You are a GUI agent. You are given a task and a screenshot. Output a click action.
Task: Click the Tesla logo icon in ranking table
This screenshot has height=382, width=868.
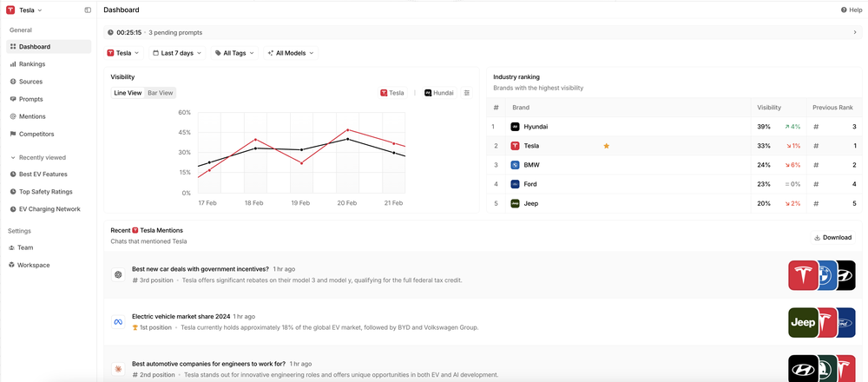coord(515,146)
